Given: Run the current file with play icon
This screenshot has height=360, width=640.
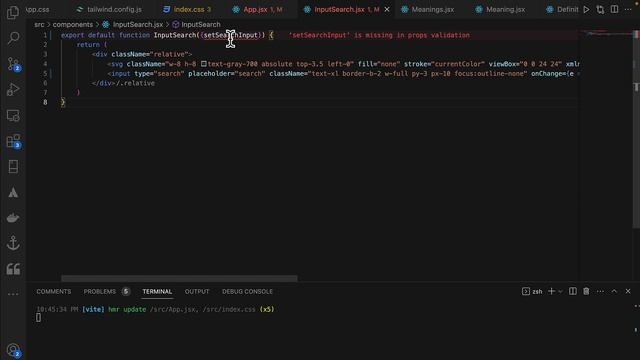Looking at the screenshot, I should pyautogui.click(x=587, y=9).
